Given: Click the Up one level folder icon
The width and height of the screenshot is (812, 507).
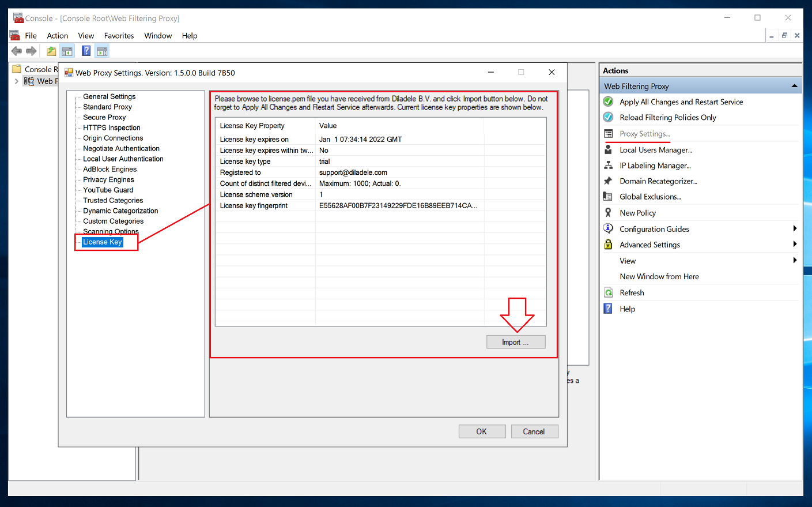Looking at the screenshot, I should click(51, 51).
